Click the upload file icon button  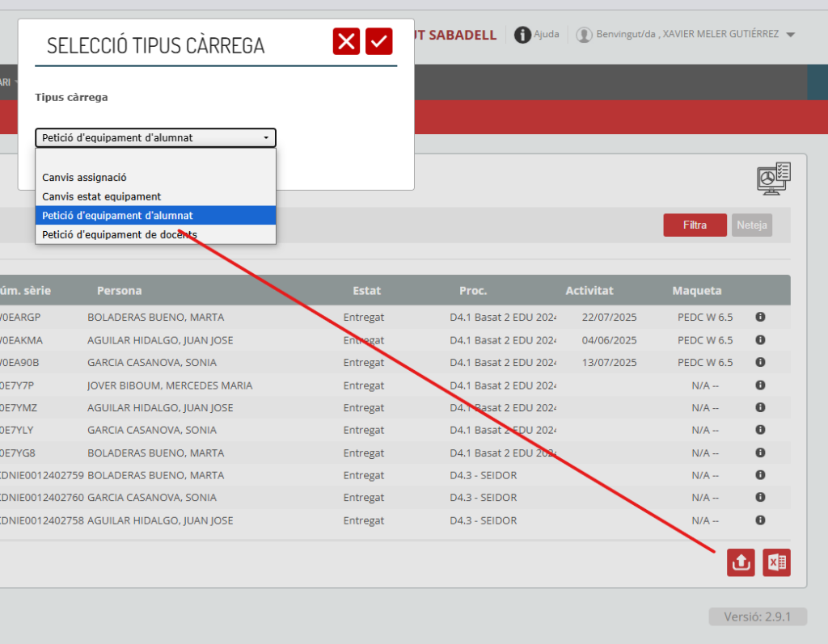[x=741, y=562]
